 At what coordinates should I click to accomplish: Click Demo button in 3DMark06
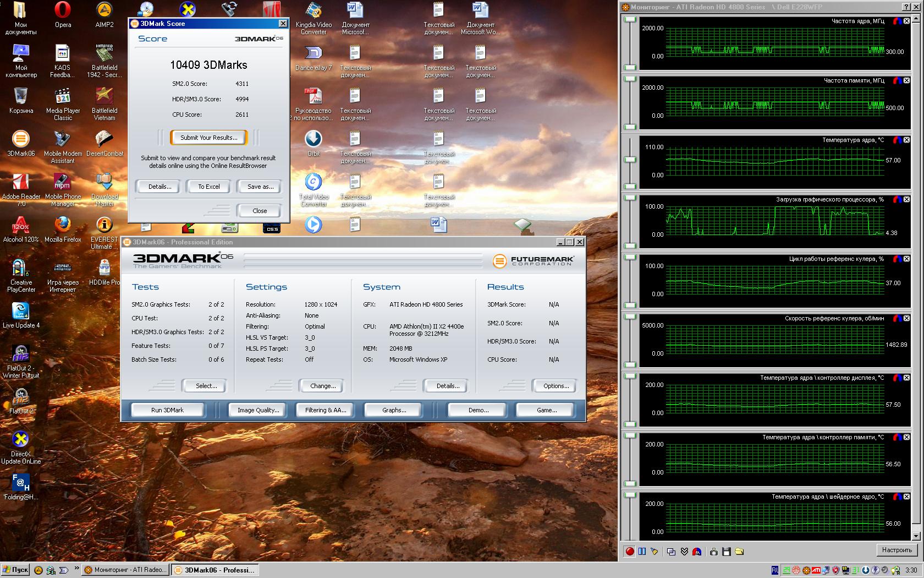tap(478, 410)
